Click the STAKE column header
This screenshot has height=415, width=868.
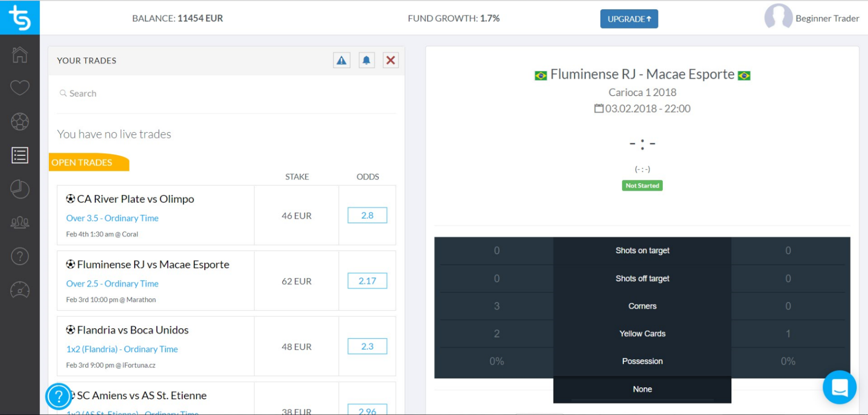click(x=297, y=176)
